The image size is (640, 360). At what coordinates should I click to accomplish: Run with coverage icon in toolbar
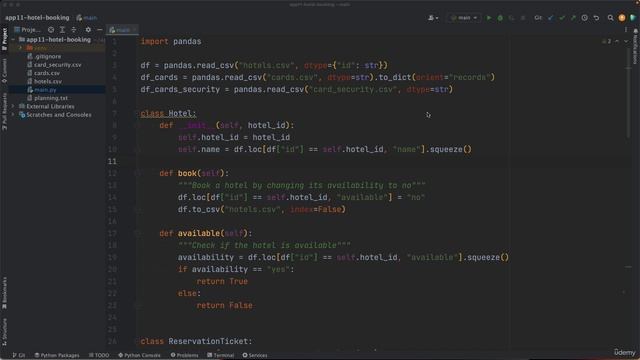coord(511,18)
